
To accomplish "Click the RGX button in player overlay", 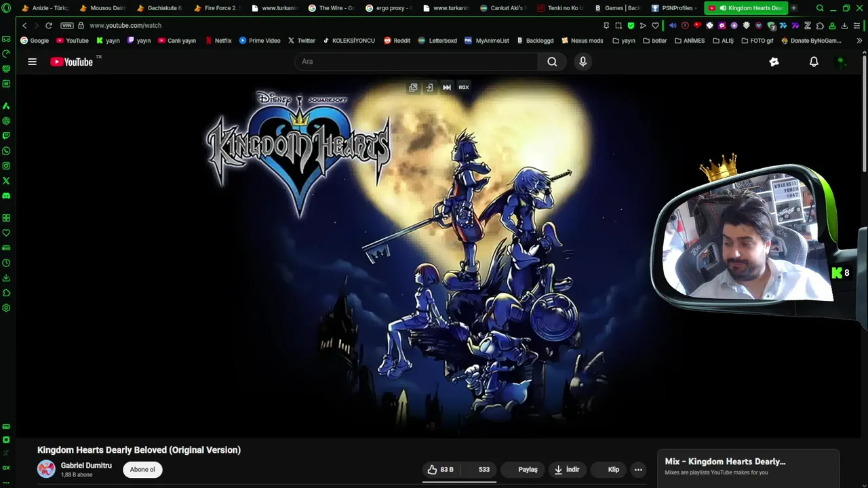I will (x=464, y=87).
